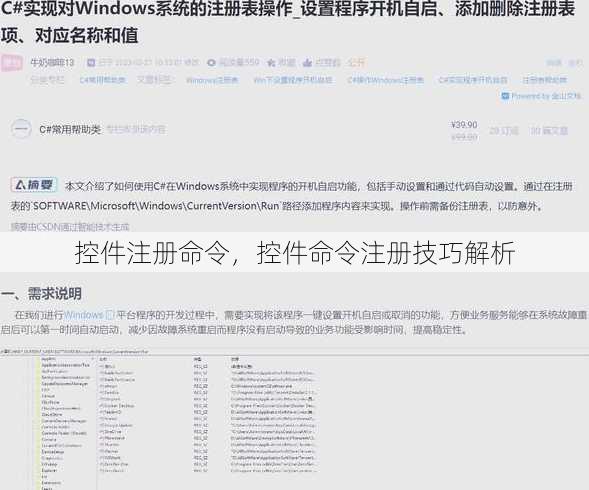Click the Powered by 金山文档 link
The height and width of the screenshot is (490, 589).
(542, 96)
